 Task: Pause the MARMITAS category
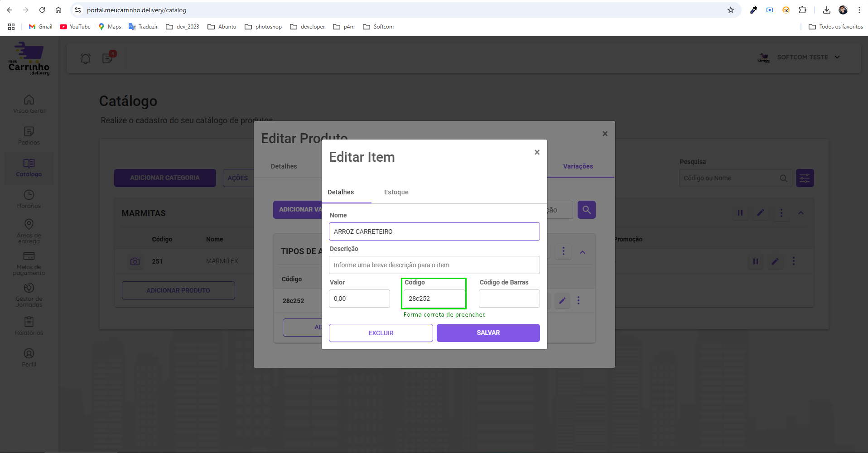740,213
